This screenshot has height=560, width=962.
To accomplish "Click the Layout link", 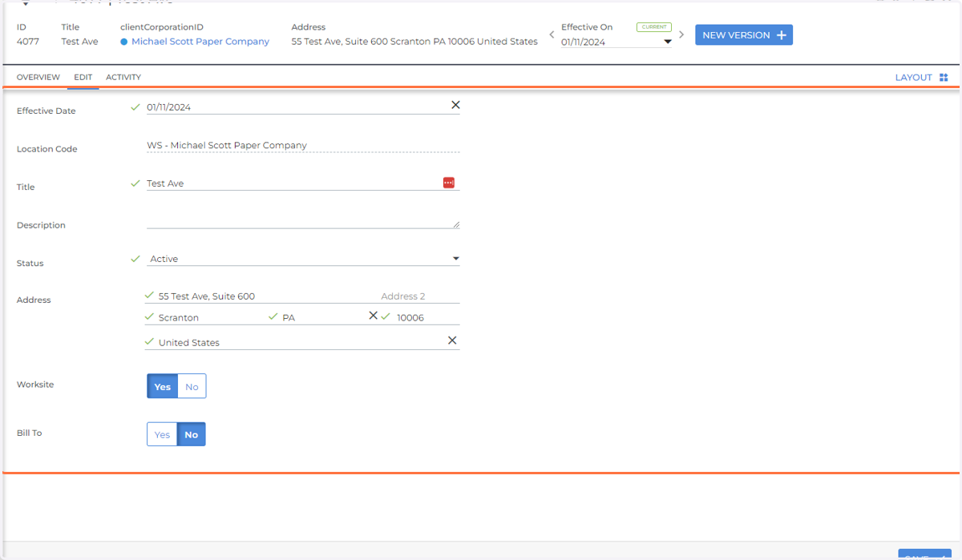I will point(914,78).
